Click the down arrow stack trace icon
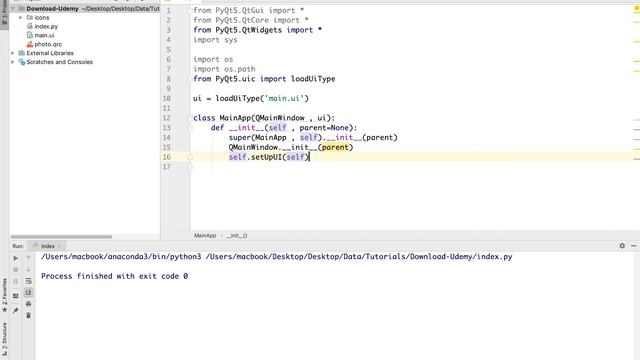This screenshot has height=360, width=640. (x=28, y=269)
